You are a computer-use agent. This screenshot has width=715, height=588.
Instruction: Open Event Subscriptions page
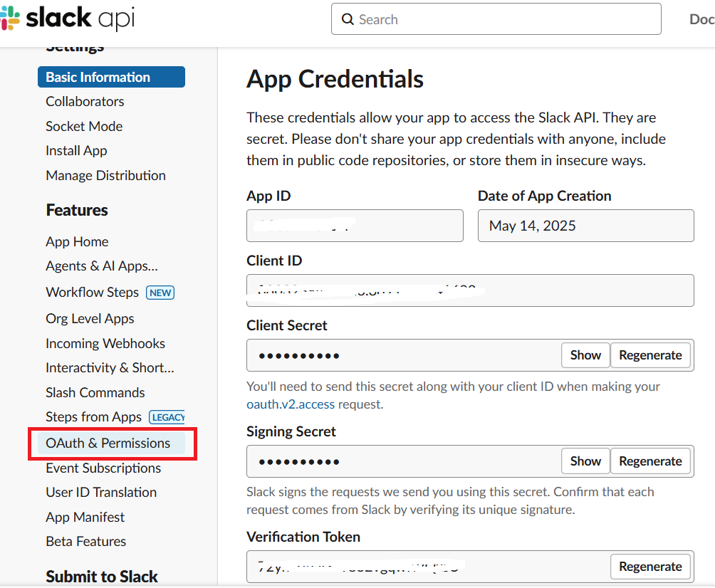[x=103, y=468]
